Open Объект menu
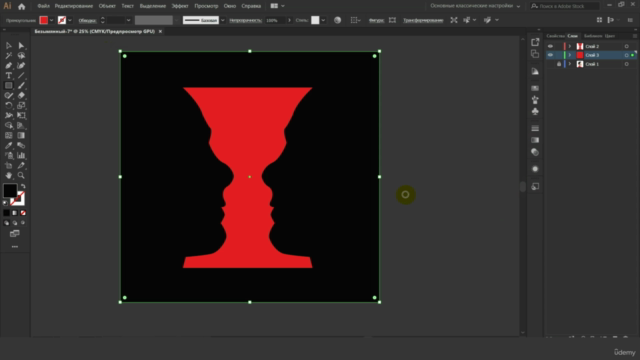Image resolution: width=640 pixels, height=360 pixels. (x=107, y=6)
